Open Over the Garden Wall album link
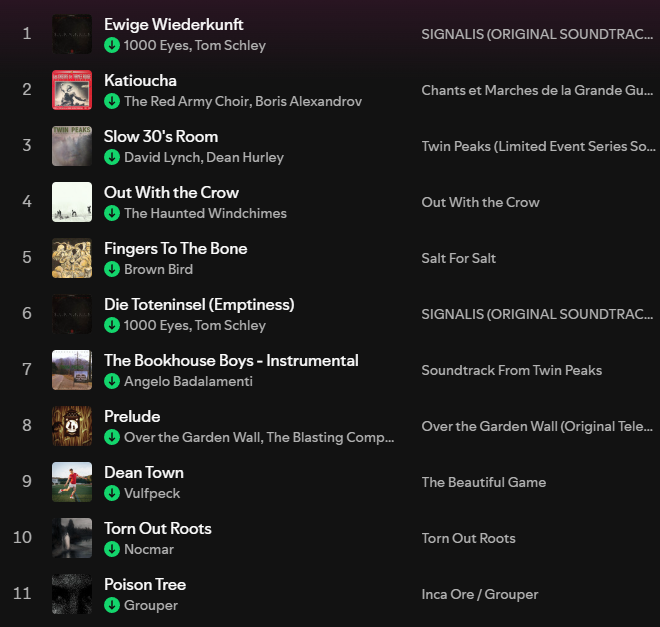The width and height of the screenshot is (660, 627). pyautogui.click(x=537, y=426)
